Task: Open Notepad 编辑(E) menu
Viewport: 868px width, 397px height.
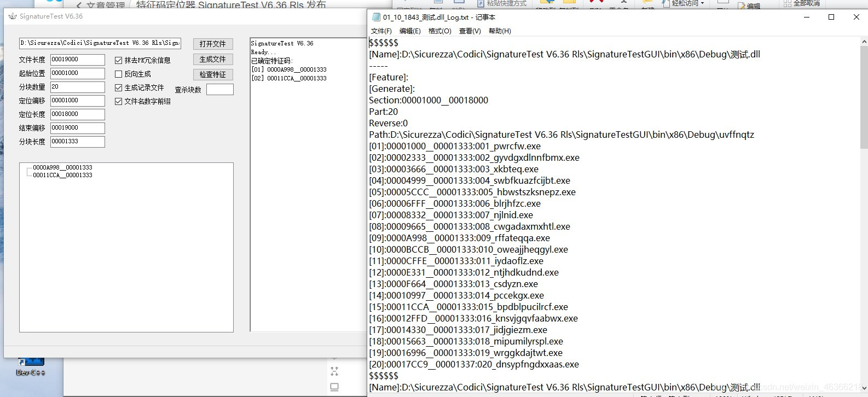Action: coord(410,31)
